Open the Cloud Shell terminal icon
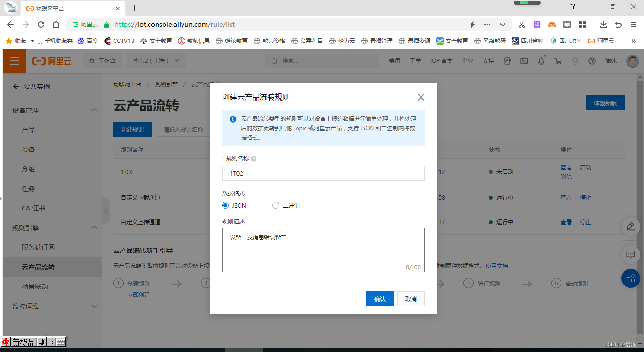Screen dimensions: 644x352 [x=524, y=61]
